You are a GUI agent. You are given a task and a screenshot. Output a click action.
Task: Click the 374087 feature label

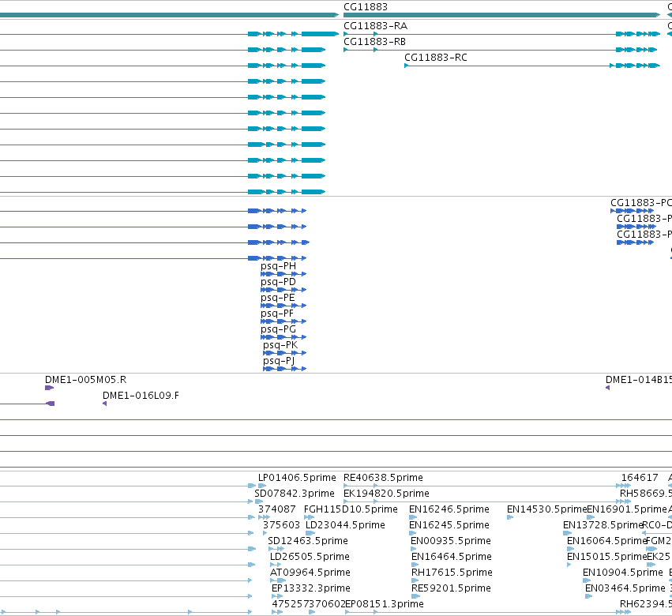click(277, 509)
